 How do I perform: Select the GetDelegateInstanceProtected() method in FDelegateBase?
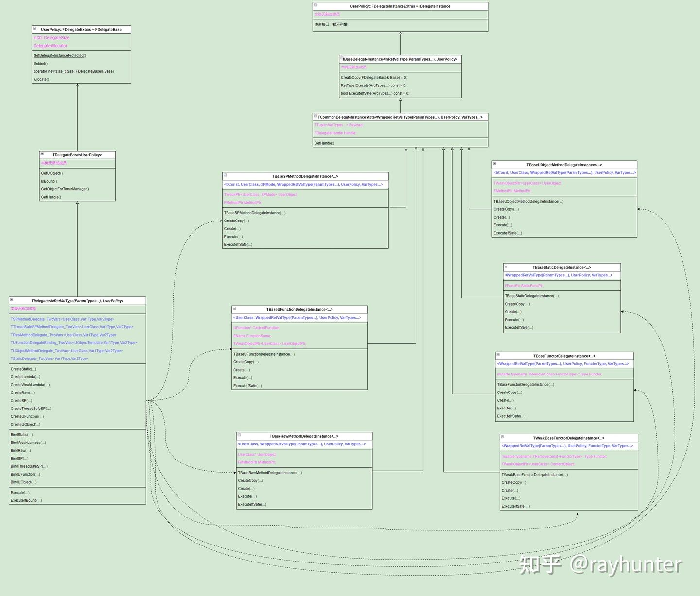tap(59, 56)
